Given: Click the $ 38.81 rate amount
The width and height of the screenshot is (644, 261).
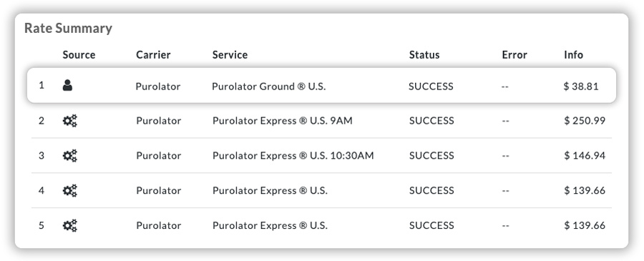Looking at the screenshot, I should coord(581,87).
